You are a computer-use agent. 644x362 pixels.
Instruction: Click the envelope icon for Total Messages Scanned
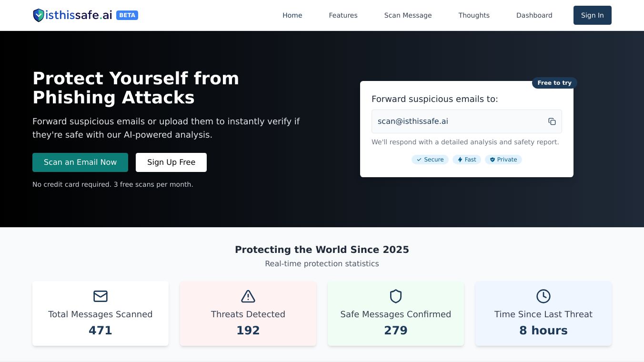pyautogui.click(x=101, y=296)
